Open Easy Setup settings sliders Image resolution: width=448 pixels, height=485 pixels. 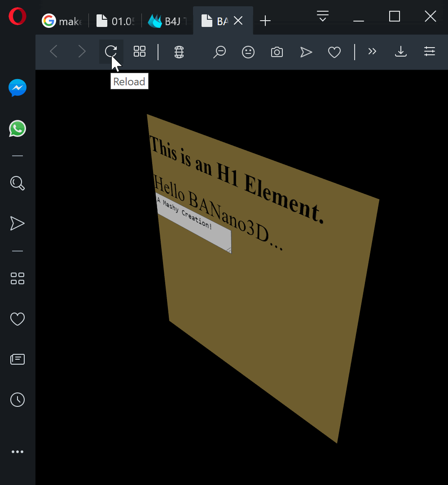[x=430, y=51]
